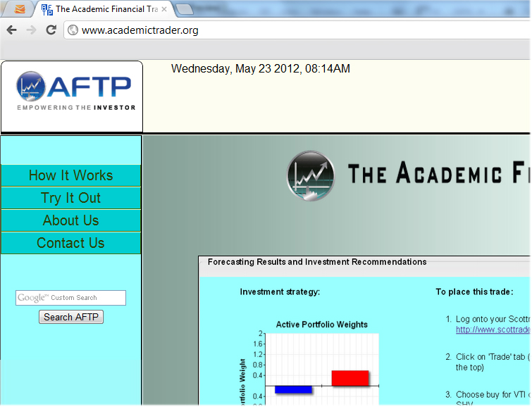Open the How It Works menu item
Image resolution: width=532 pixels, height=407 pixels.
pos(70,175)
